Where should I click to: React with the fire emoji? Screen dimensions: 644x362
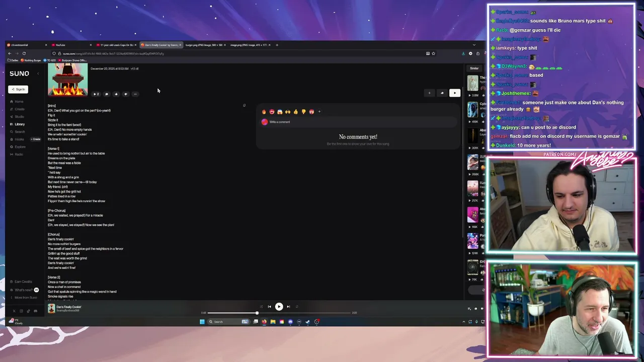pyautogui.click(x=264, y=112)
